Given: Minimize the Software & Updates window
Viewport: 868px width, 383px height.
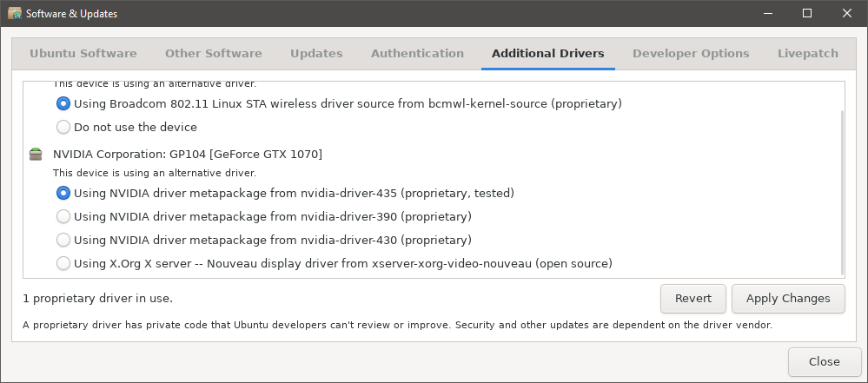Looking at the screenshot, I should tap(768, 13).
